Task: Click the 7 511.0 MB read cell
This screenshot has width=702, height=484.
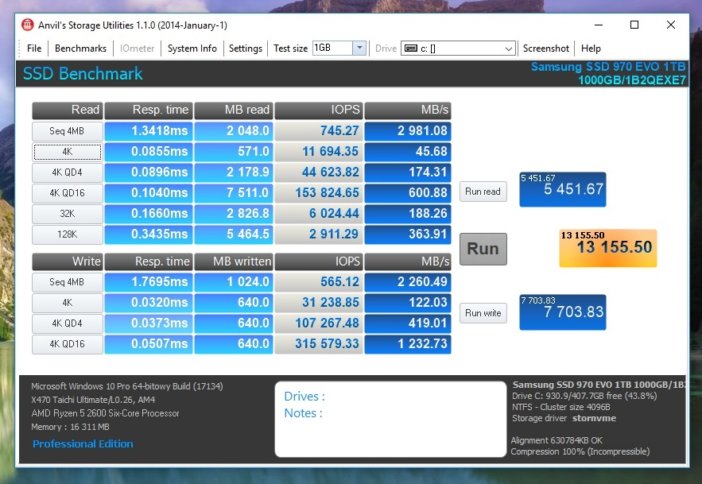Action: pyautogui.click(x=234, y=193)
